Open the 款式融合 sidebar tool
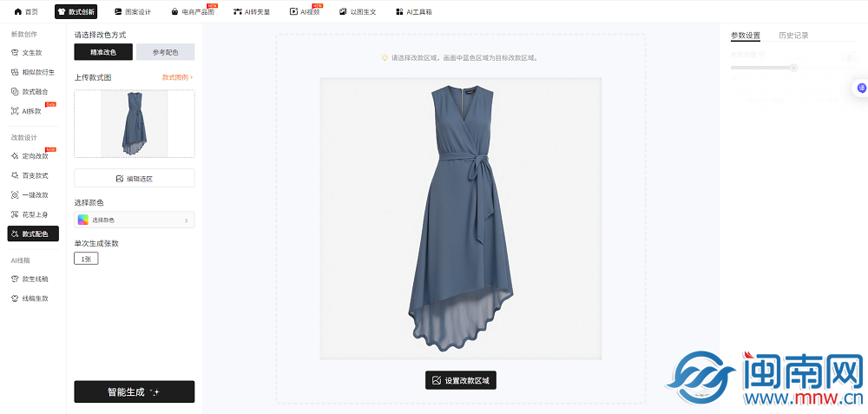This screenshot has height=414, width=868. click(x=35, y=91)
